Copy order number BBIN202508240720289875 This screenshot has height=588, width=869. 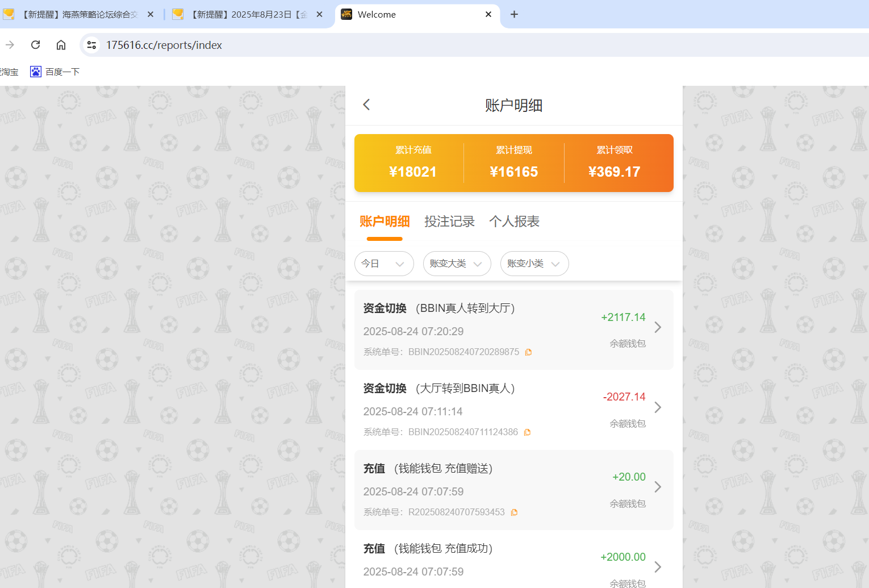(x=528, y=352)
